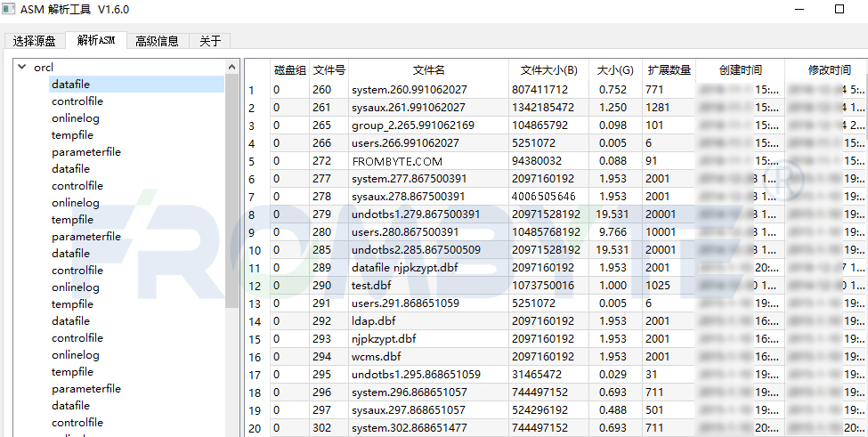Image resolution: width=868 pixels, height=437 pixels.
Task: Click file number 289 cell
Action: (329, 268)
